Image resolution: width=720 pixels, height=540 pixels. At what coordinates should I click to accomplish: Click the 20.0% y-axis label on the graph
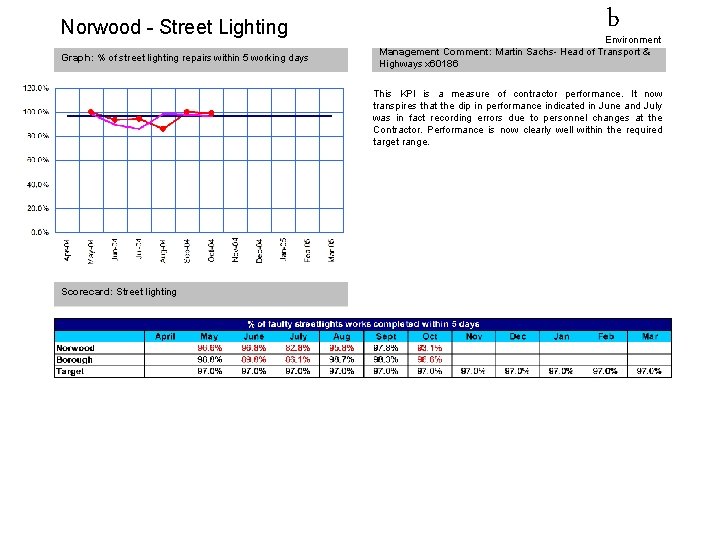[38, 208]
